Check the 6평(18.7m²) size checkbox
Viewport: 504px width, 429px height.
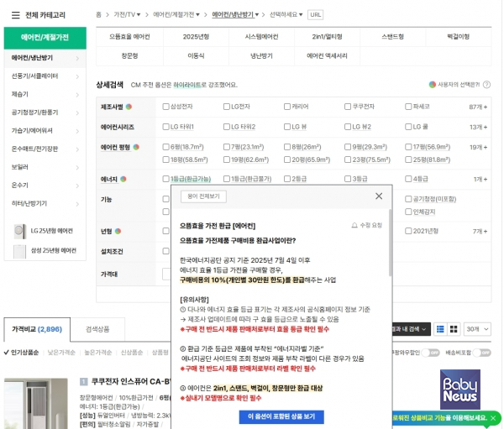(x=165, y=147)
